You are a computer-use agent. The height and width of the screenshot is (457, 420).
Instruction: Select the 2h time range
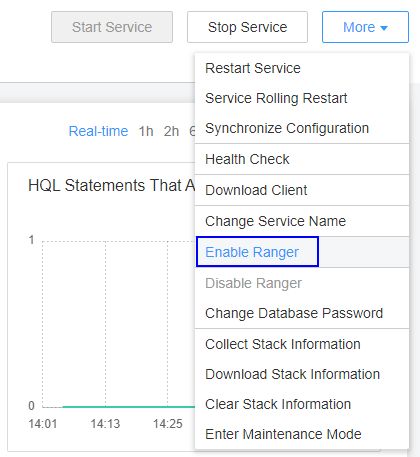click(171, 131)
